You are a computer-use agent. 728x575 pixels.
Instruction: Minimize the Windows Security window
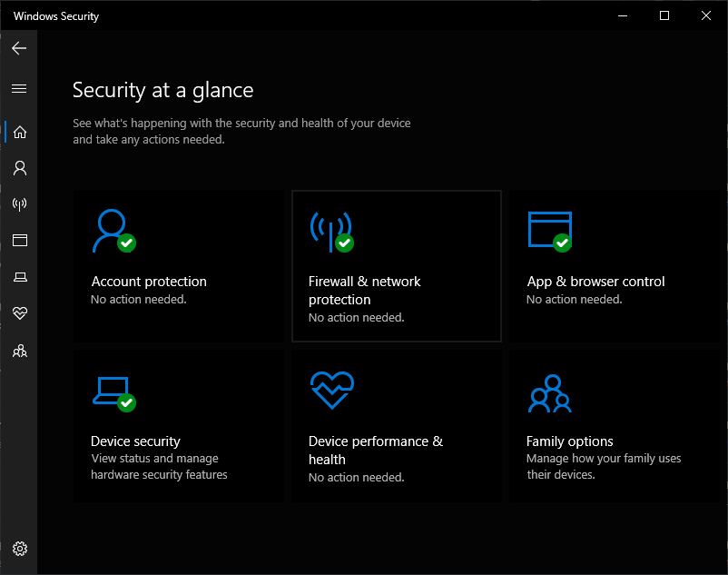coord(623,15)
